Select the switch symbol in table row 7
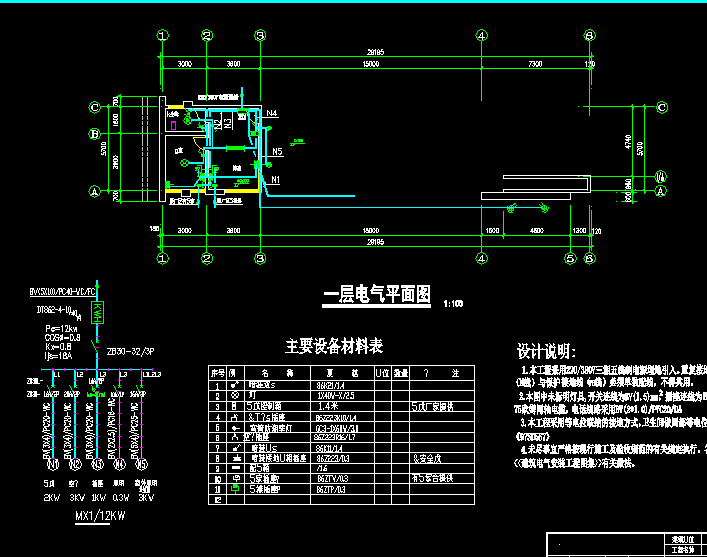Viewport: 707px width, 557px height. coord(235,448)
